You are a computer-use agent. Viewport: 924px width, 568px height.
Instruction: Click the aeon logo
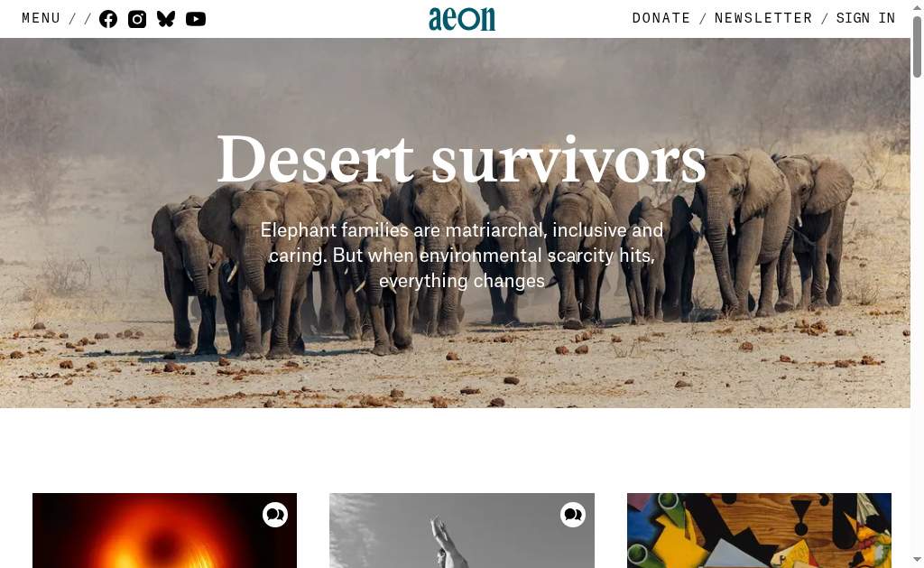[x=462, y=19]
